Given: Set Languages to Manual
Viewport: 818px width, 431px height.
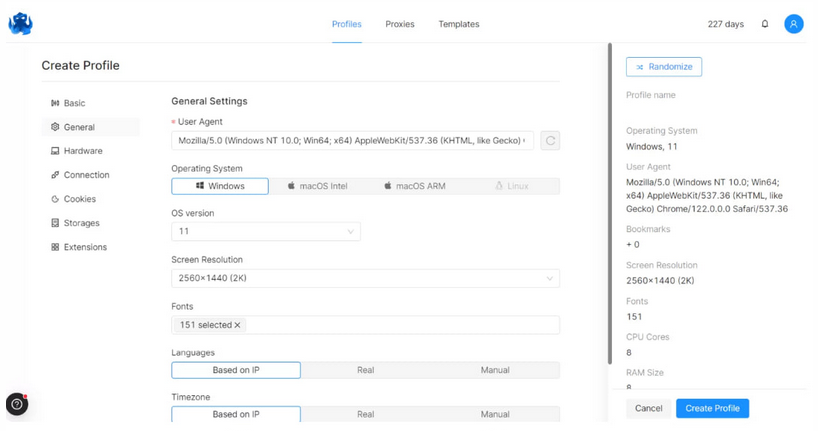Looking at the screenshot, I should [494, 370].
